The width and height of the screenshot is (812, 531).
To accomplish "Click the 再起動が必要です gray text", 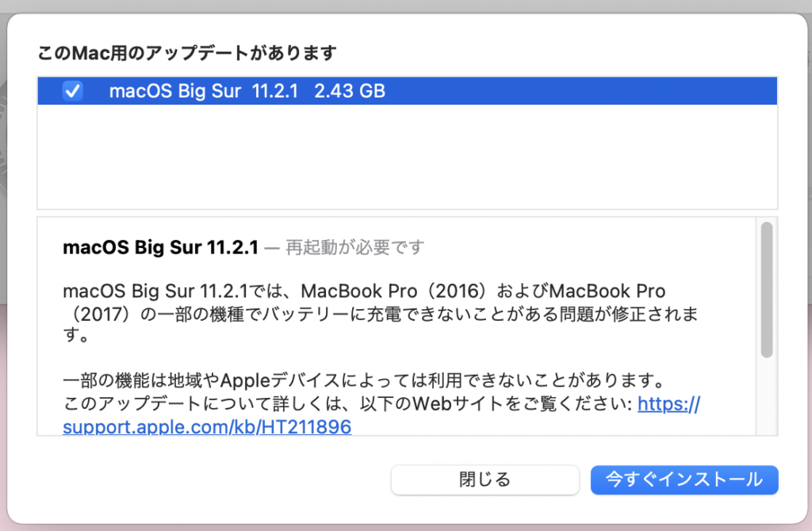I will [354, 247].
